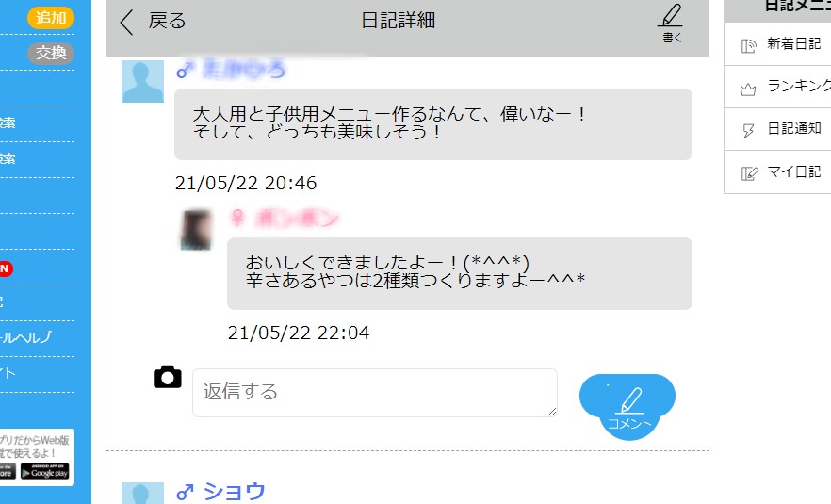Open ショウ user profile link
Image resolution: width=831 pixels, height=504 pixels.
(235, 492)
